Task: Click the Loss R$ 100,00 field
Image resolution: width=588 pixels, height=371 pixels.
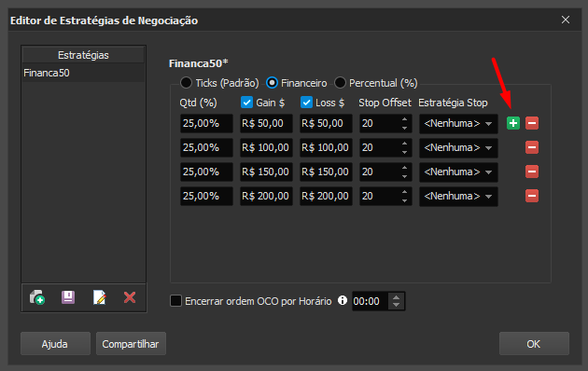Action: (326, 148)
